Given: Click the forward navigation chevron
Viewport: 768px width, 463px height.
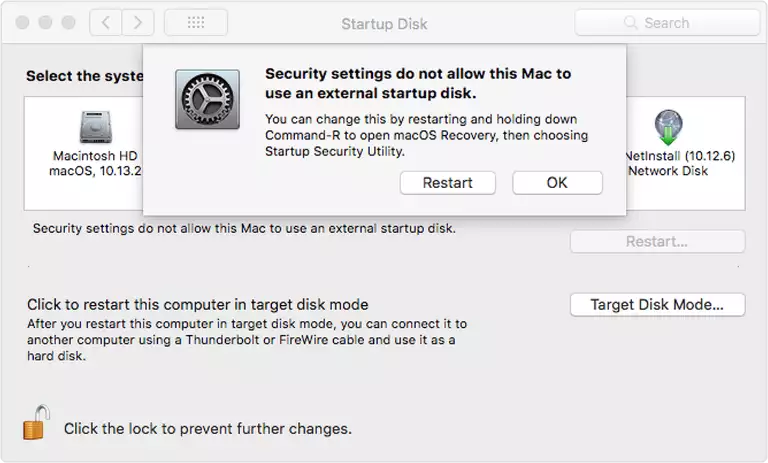Looking at the screenshot, I should click(x=138, y=22).
